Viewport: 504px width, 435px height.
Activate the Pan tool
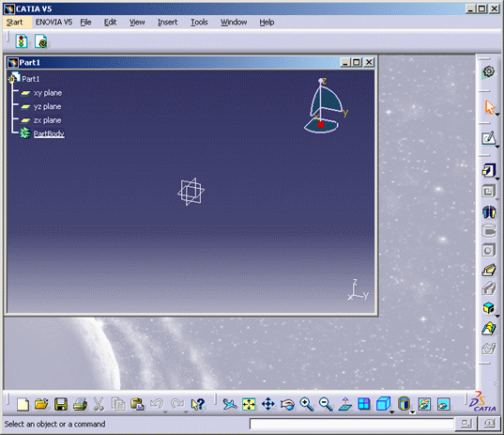coord(268,404)
